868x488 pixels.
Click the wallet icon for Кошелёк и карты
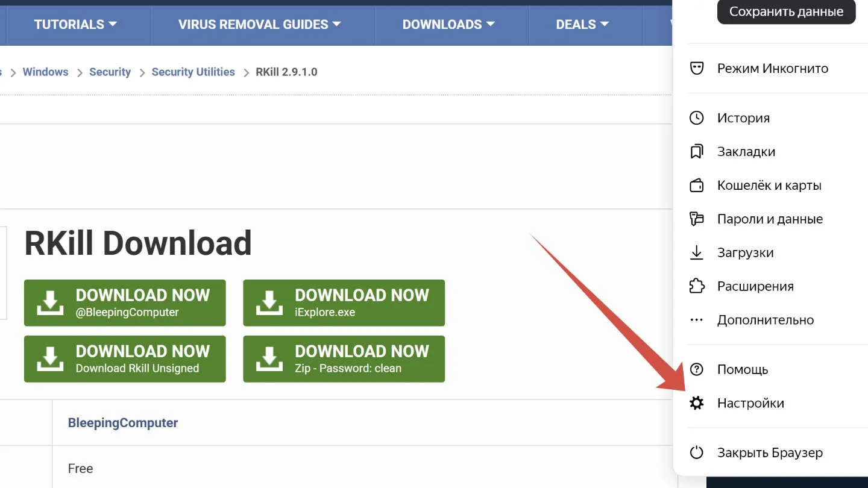pyautogui.click(x=697, y=185)
